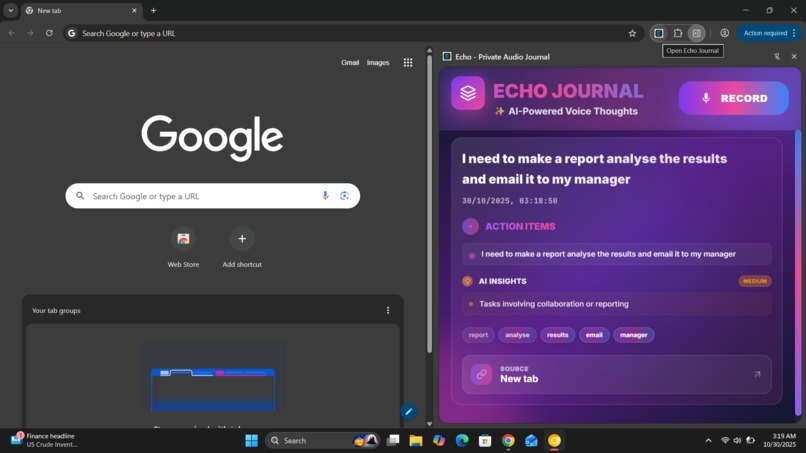Click the entry timestamp 30/10/2025, 03:18:50
This screenshot has width=806, height=453.
tap(509, 201)
